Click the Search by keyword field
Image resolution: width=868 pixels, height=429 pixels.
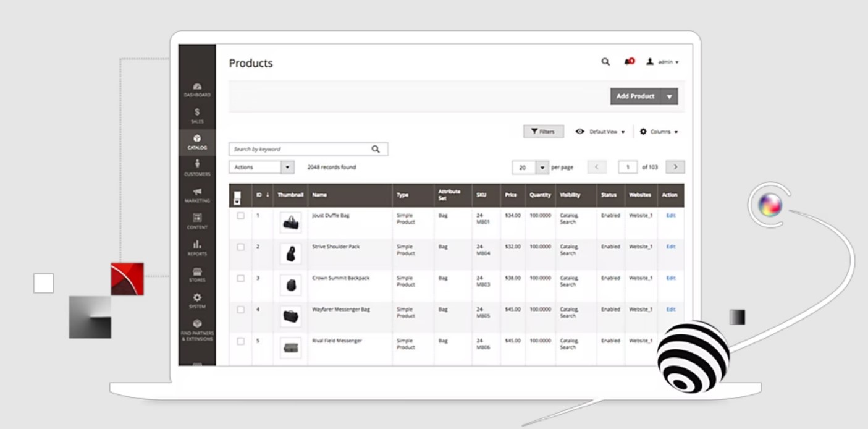(x=308, y=149)
